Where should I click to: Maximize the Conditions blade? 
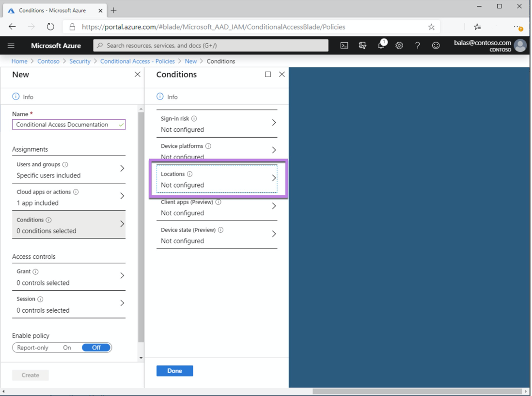point(268,74)
